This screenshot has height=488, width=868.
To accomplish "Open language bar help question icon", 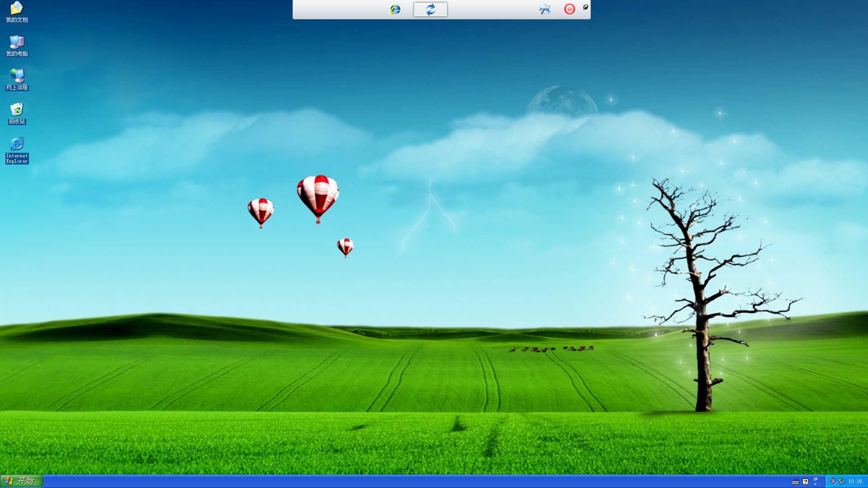I will pyautogui.click(x=805, y=482).
